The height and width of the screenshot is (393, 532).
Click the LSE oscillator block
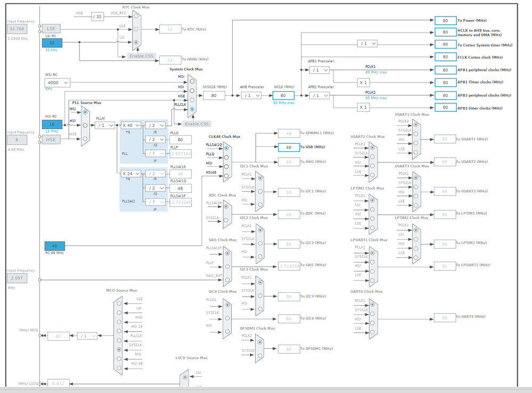tap(51, 29)
